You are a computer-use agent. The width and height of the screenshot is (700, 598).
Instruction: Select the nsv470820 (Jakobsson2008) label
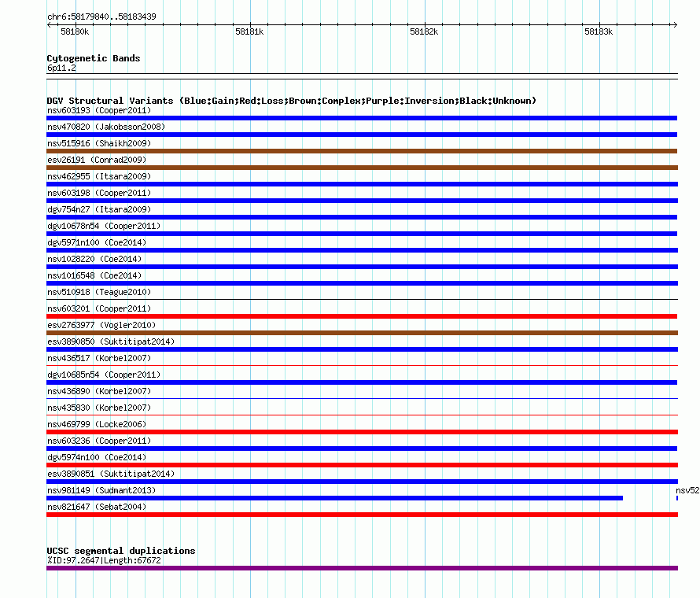106,127
